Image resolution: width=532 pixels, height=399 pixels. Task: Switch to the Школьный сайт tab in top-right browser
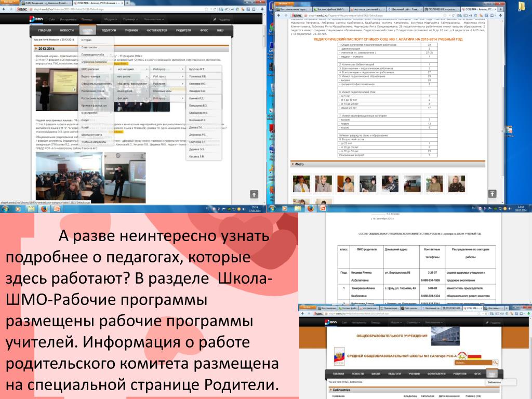(405, 9)
